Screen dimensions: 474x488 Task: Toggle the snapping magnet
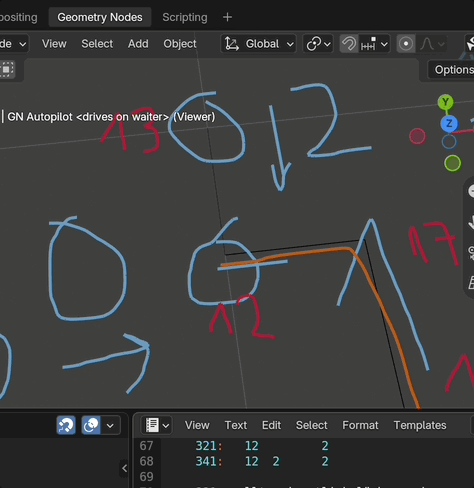349,44
